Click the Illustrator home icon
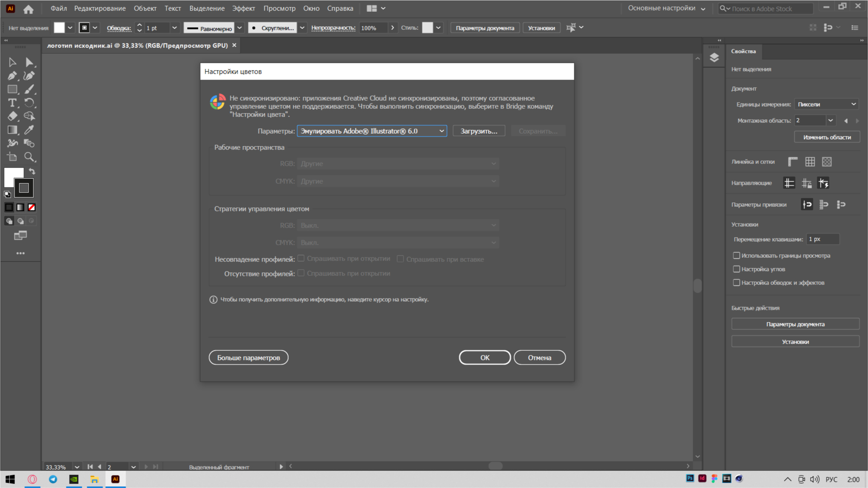Screen dimensions: 868x488 [28, 9]
